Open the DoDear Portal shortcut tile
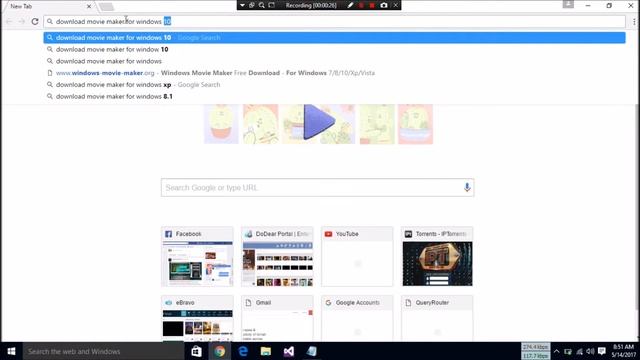 [x=277, y=256]
